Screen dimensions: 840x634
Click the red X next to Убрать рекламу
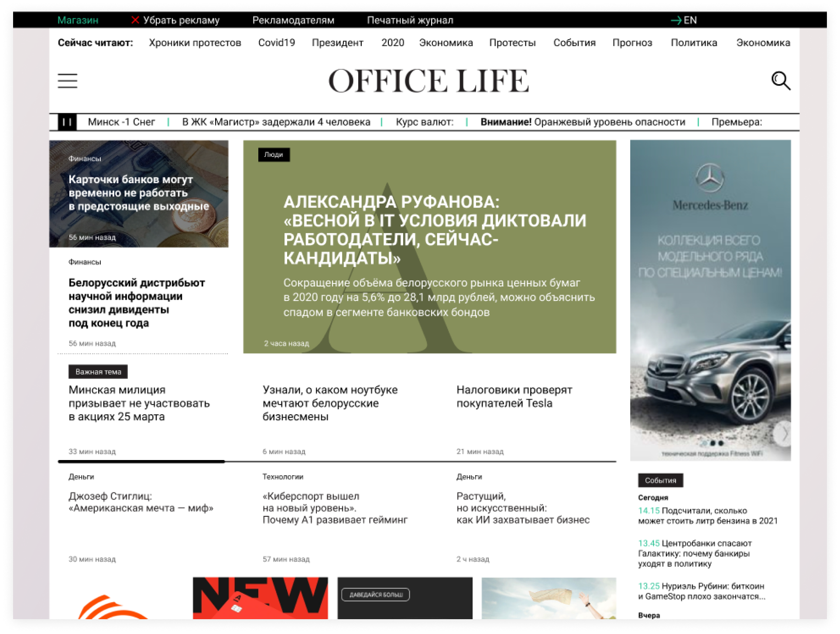135,20
